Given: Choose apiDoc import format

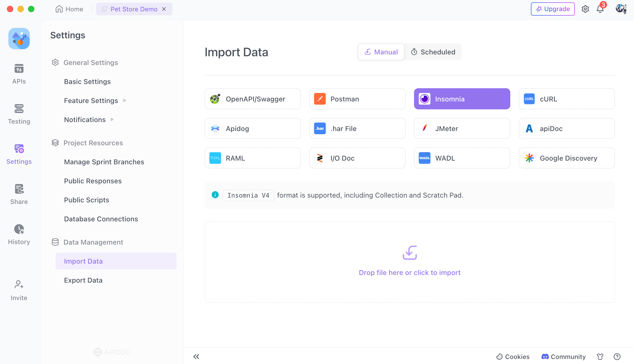Looking at the screenshot, I should [x=567, y=128].
